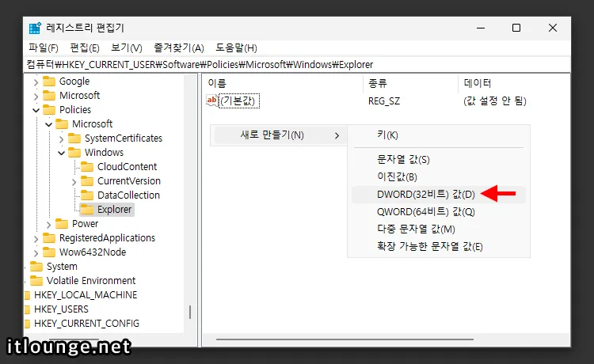This screenshot has height=364, width=594.
Task: Choose 확장 가능한 문자열 값(E)
Action: point(439,247)
